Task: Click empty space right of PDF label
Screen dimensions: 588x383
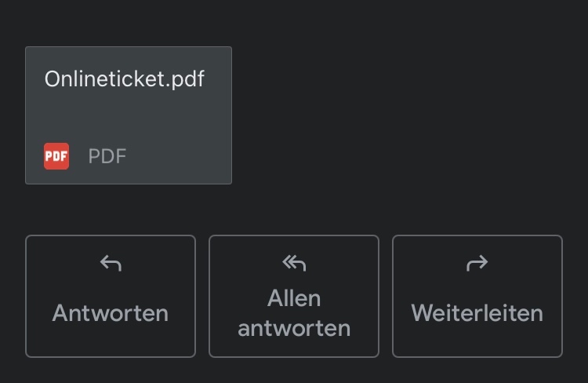Action: [x=180, y=156]
